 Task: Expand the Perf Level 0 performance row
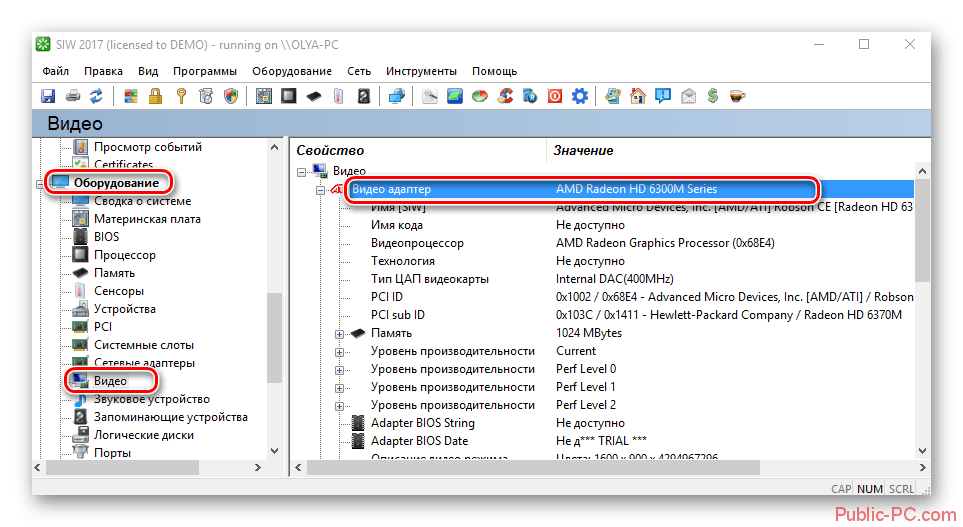[339, 369]
